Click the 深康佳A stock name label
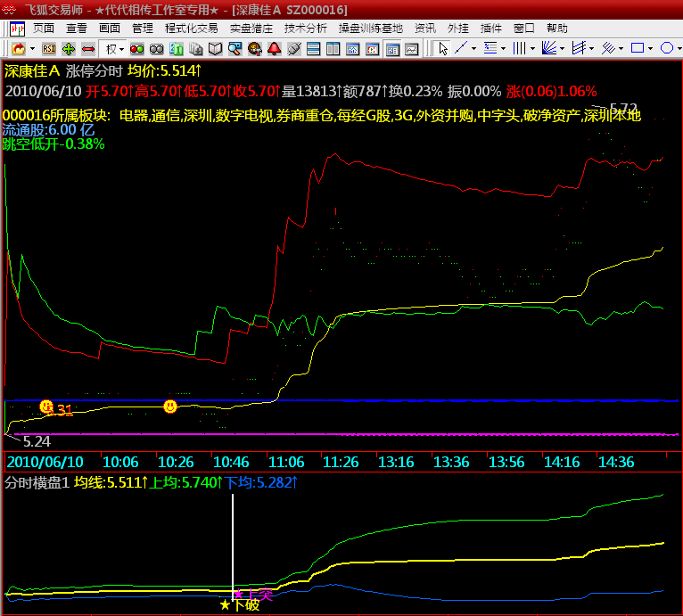This screenshot has height=616, width=683. tap(32, 70)
